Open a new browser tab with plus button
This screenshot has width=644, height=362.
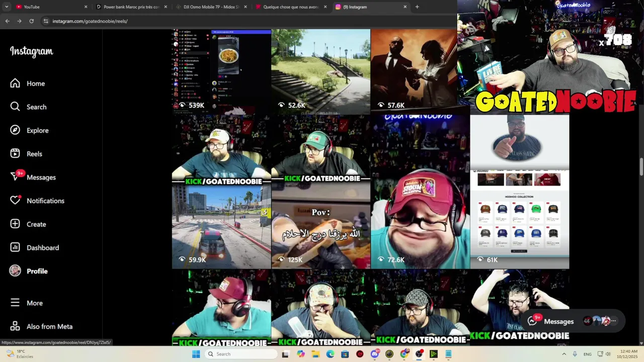(417, 7)
